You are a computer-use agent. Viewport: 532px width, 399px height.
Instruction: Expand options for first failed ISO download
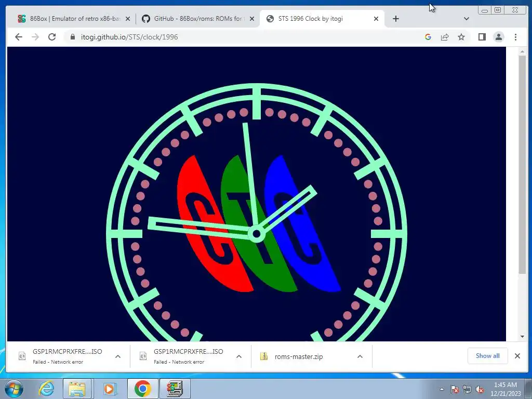(118, 356)
